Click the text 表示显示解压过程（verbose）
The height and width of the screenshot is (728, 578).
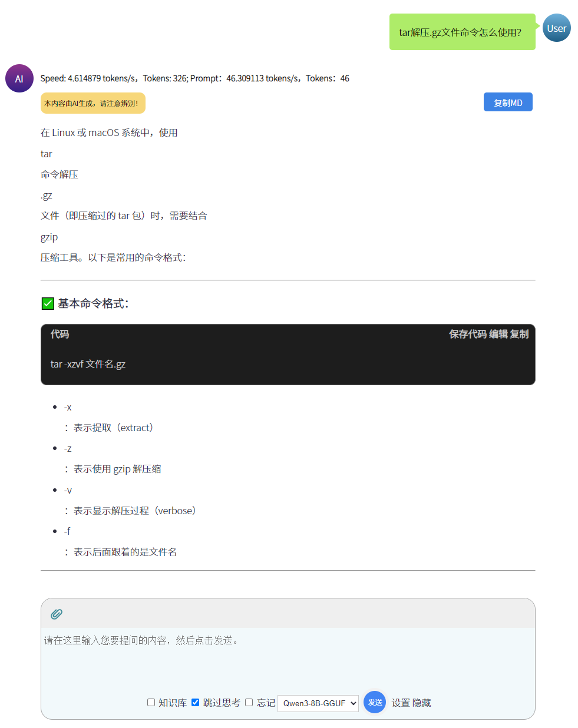tap(137, 511)
